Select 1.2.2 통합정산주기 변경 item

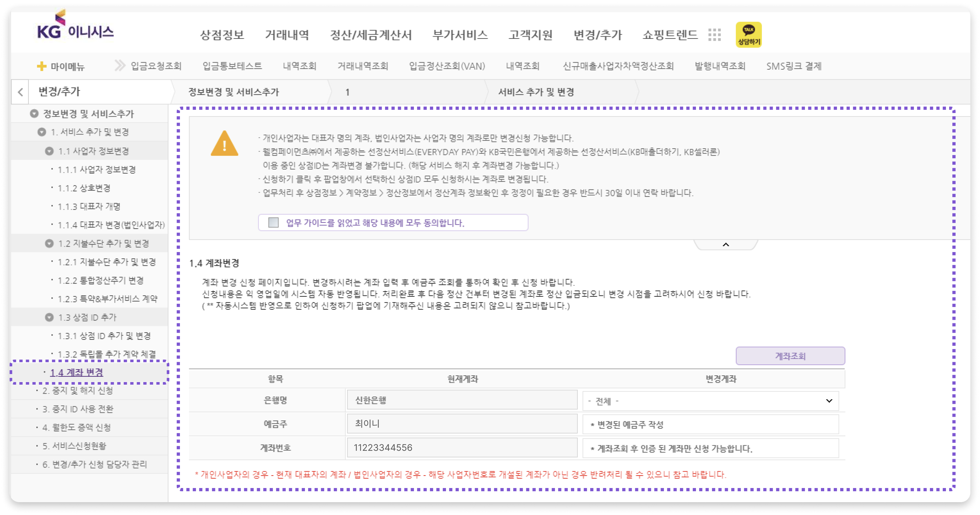(101, 281)
